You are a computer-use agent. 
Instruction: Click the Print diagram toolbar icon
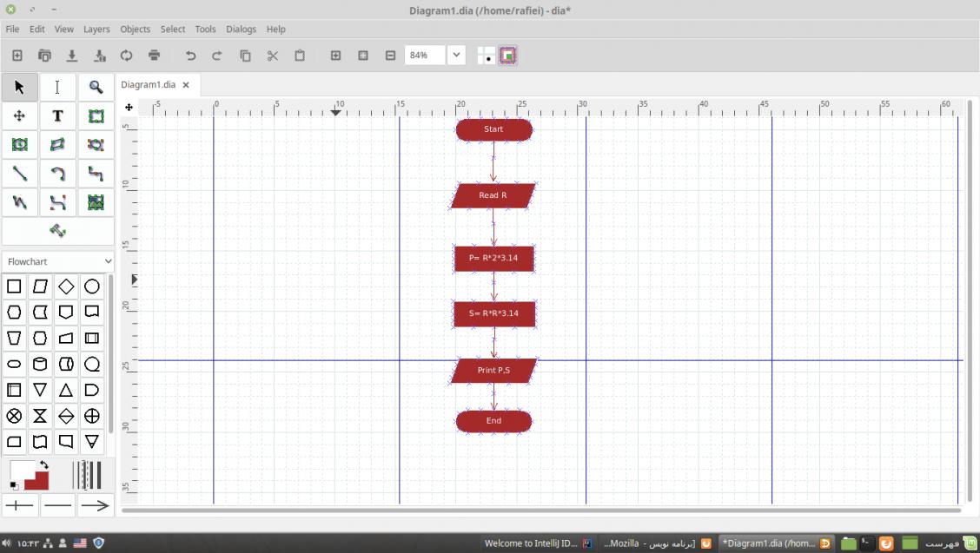point(154,56)
